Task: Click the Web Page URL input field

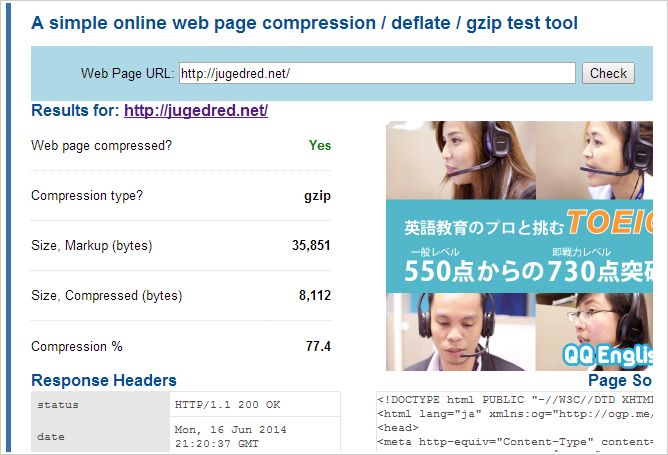Action: 376,73
